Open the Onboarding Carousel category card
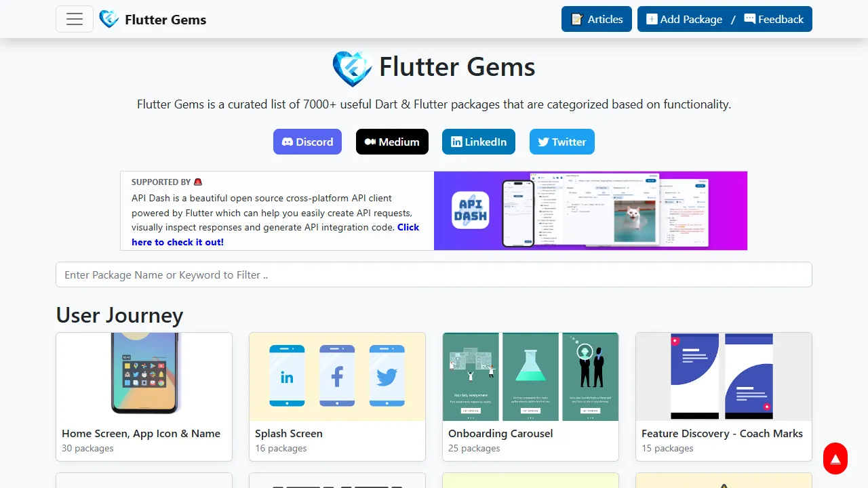This screenshot has height=488, width=868. (530, 396)
